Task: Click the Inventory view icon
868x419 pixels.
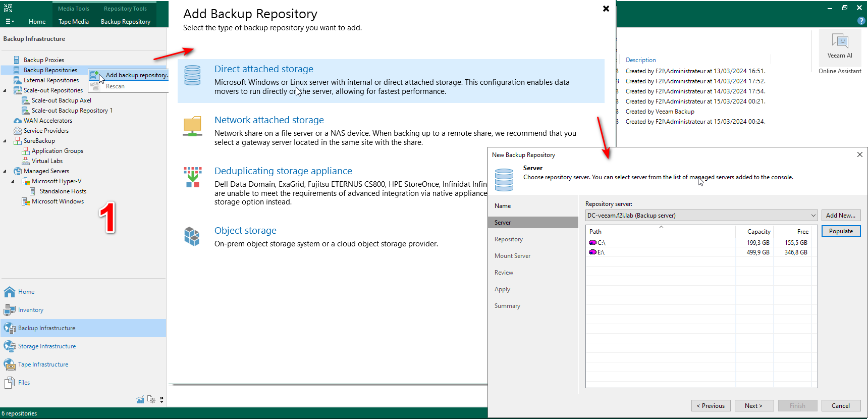Action: point(10,310)
